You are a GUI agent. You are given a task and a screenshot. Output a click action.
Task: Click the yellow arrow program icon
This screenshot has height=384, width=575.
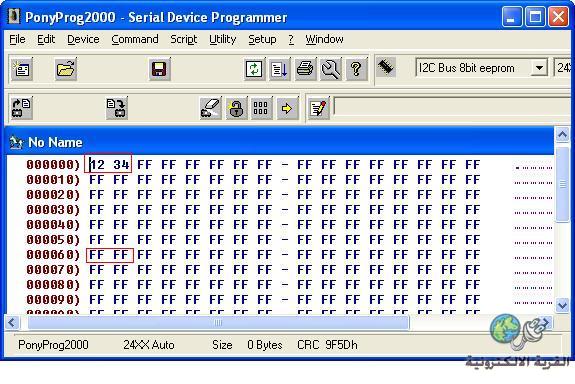click(287, 108)
